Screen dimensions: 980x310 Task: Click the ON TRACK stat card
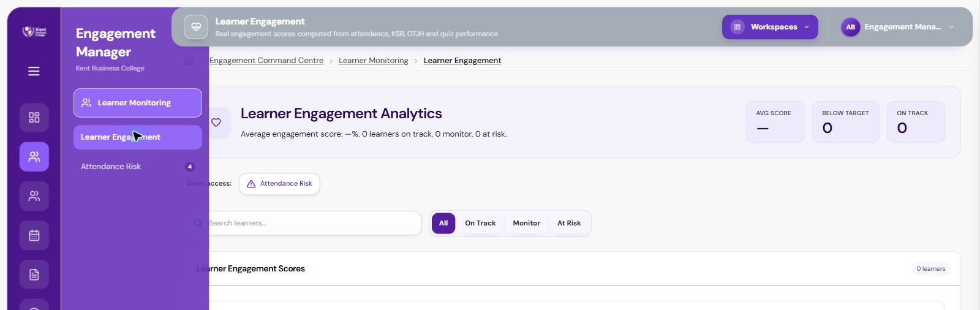coord(916,122)
